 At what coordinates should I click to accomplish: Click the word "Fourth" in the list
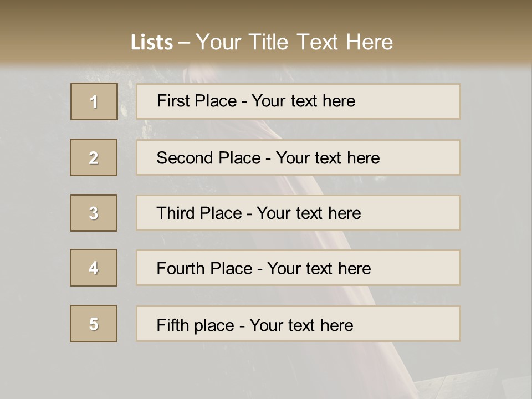pos(181,269)
